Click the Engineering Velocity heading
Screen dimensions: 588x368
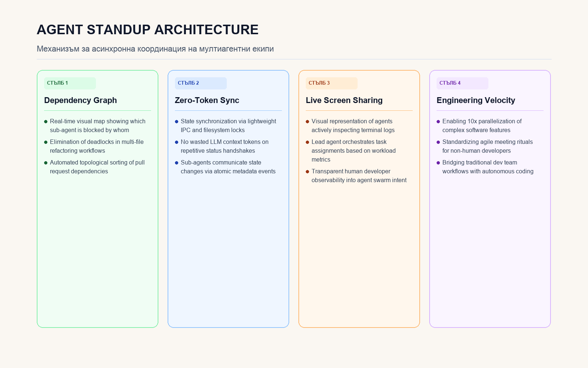pyautogui.click(x=476, y=100)
